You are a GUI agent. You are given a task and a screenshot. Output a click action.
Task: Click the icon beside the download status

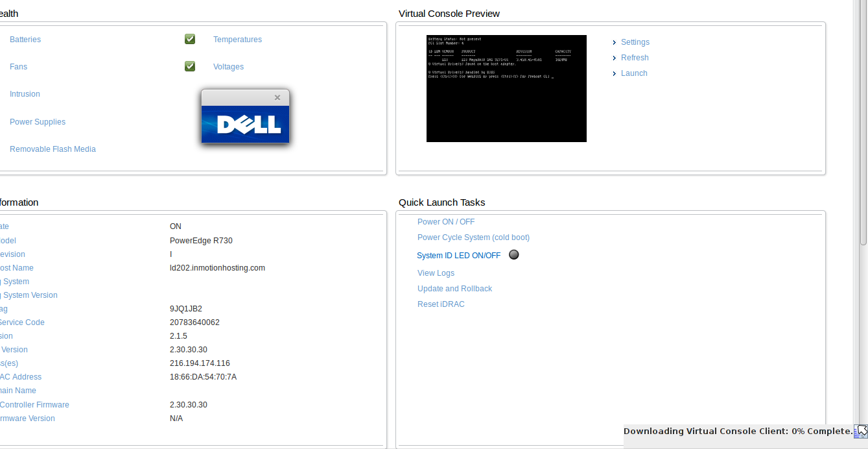pos(861,431)
